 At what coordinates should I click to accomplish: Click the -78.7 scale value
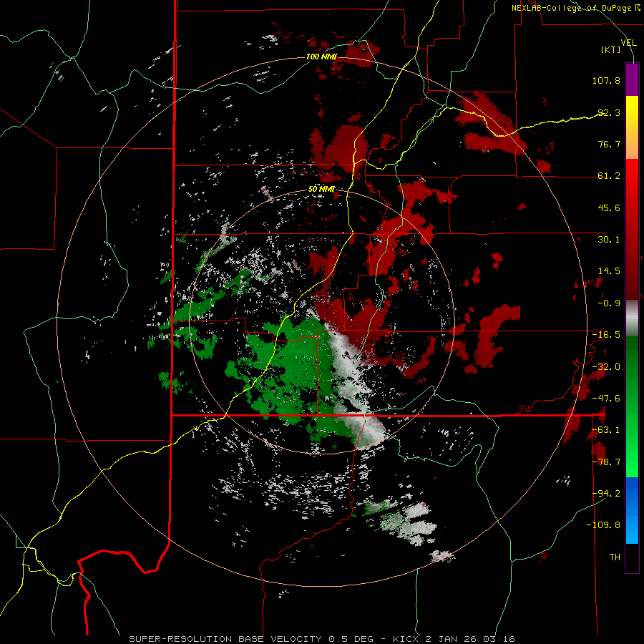tap(606, 462)
